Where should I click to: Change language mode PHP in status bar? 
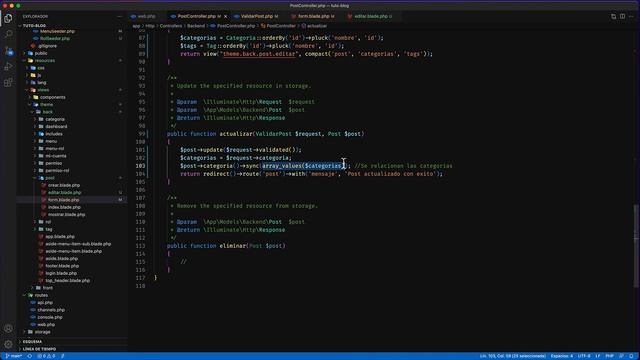609,356
